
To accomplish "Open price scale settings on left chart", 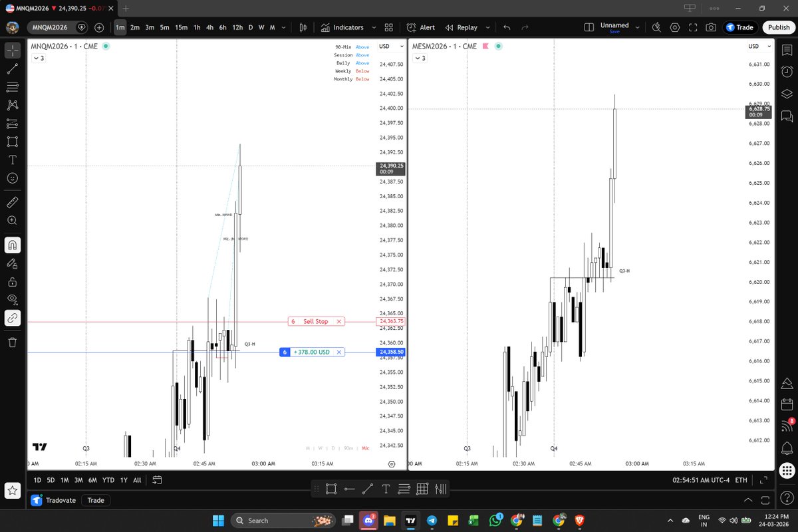I will click(392, 464).
